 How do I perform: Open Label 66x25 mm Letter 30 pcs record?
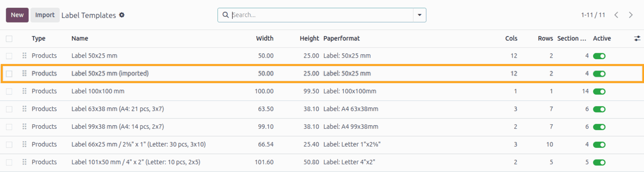(x=139, y=144)
